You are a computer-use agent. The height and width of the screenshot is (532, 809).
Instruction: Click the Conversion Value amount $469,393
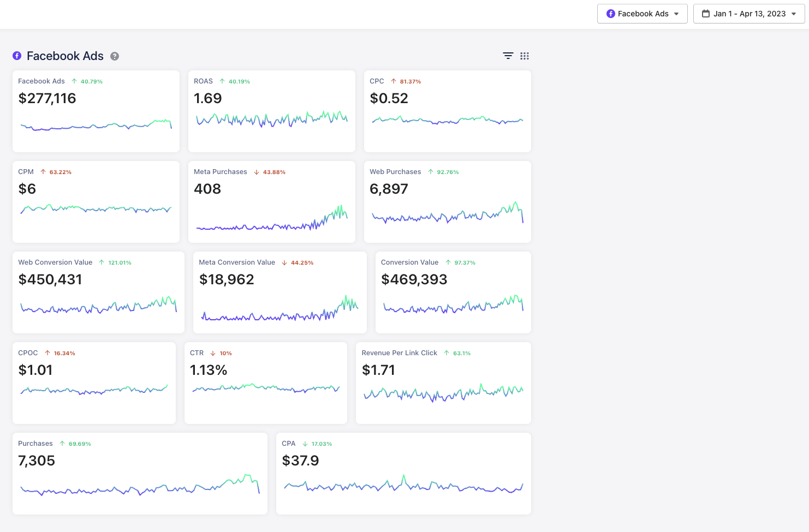[414, 279]
